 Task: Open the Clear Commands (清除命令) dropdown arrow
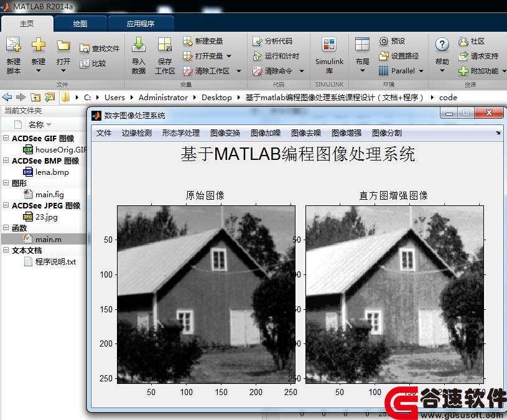pos(301,71)
